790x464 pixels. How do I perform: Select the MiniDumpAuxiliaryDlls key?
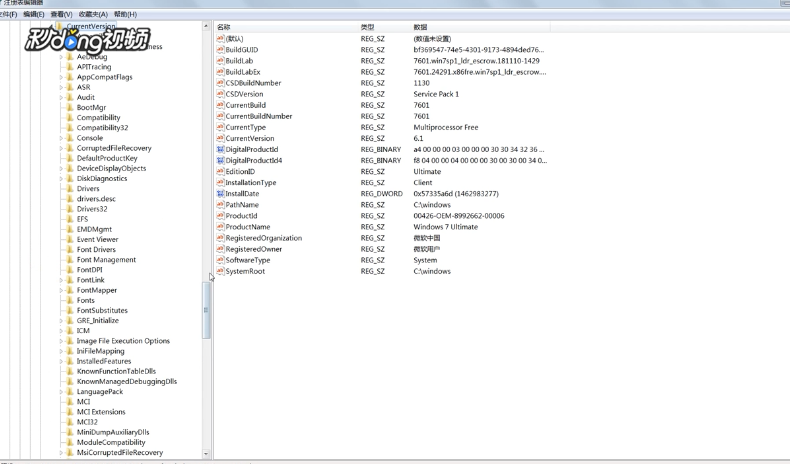113,432
